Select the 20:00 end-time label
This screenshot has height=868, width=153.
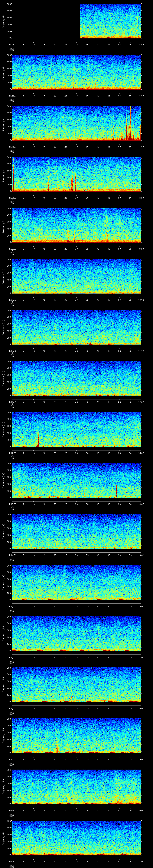click(x=141, y=810)
